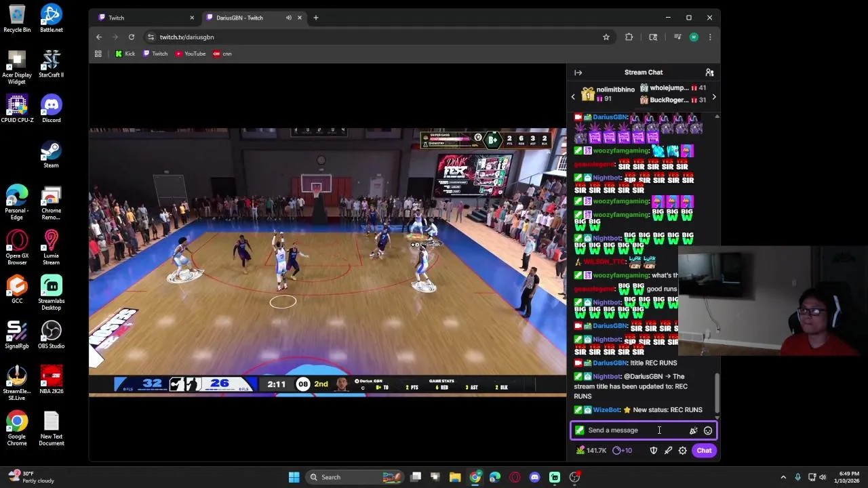Image resolution: width=868 pixels, height=488 pixels.
Task: Open Steam desktop shortcut
Action: (51, 155)
